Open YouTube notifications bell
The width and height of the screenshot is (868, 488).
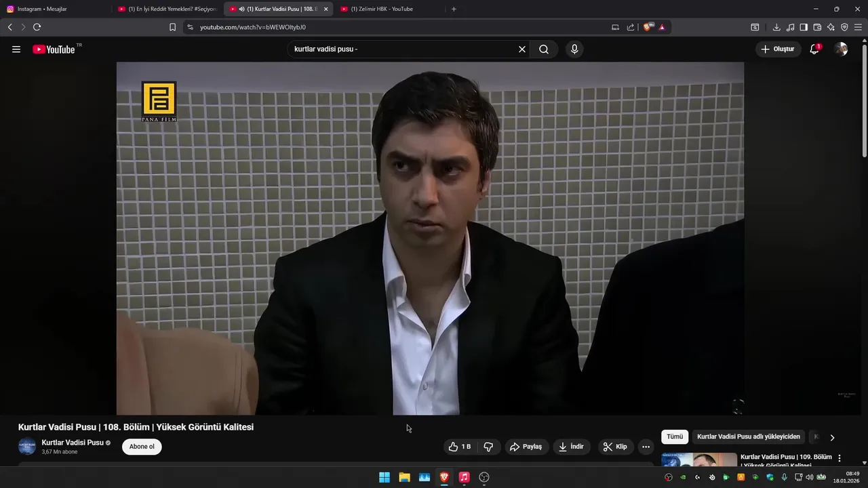point(814,49)
